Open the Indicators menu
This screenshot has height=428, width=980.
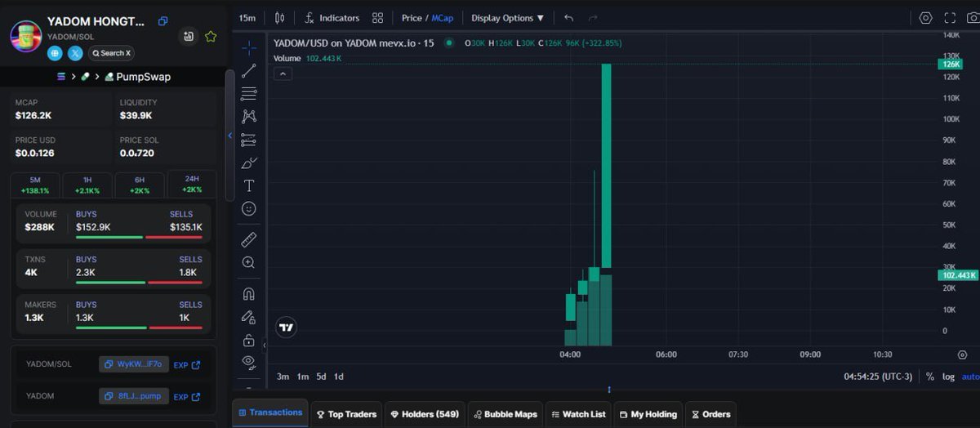point(332,18)
